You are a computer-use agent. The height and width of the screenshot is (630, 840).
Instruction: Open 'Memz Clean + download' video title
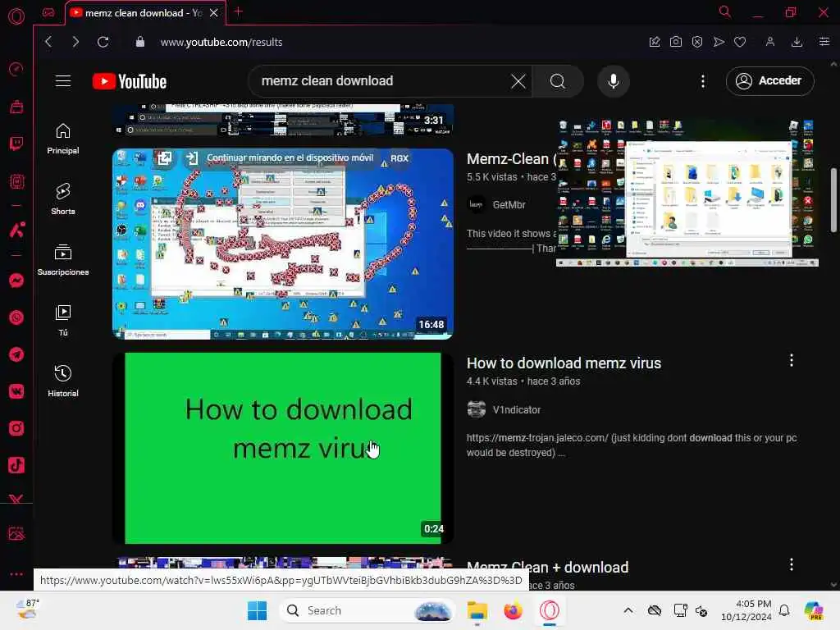point(547,568)
